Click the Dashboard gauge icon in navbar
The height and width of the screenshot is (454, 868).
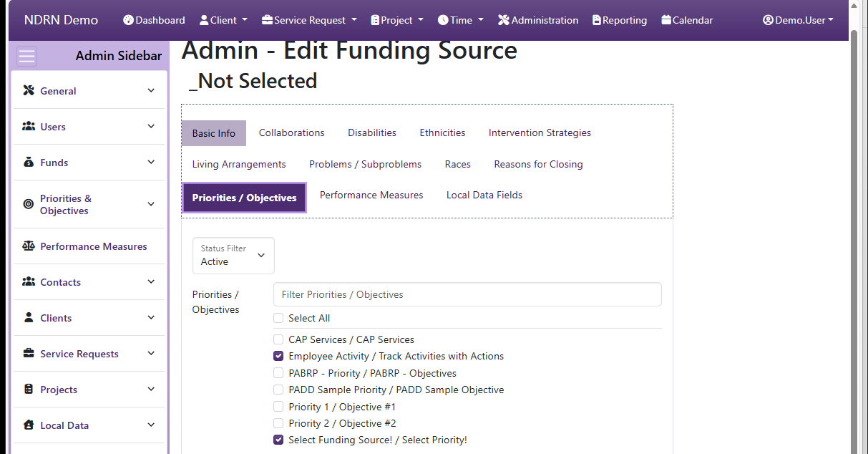coord(128,20)
